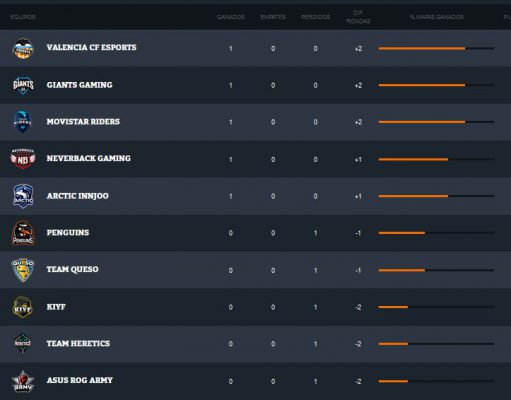Click the Arctic Innjoo team logo

(x=23, y=196)
